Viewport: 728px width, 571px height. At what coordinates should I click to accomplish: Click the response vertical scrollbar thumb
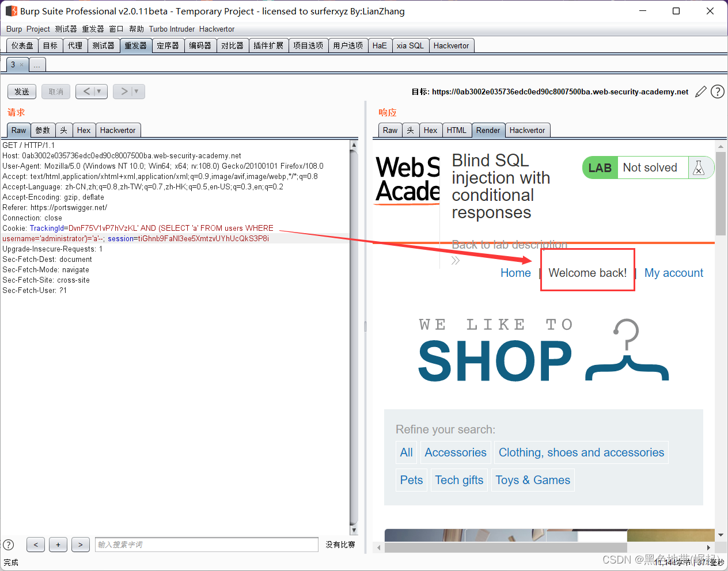point(721,194)
